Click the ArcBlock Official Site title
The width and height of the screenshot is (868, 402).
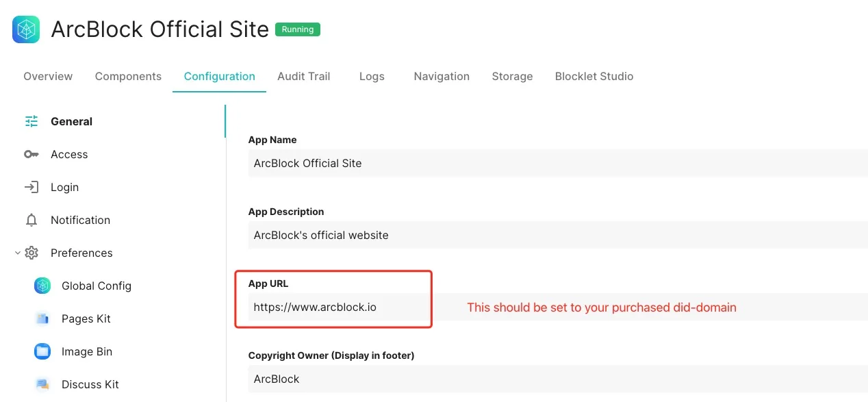(159, 29)
